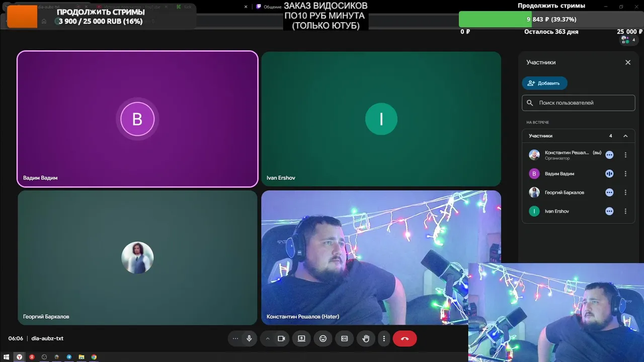The height and width of the screenshot is (362, 644).
Task: Open options menu for Ivan Ershov
Action: point(625,211)
